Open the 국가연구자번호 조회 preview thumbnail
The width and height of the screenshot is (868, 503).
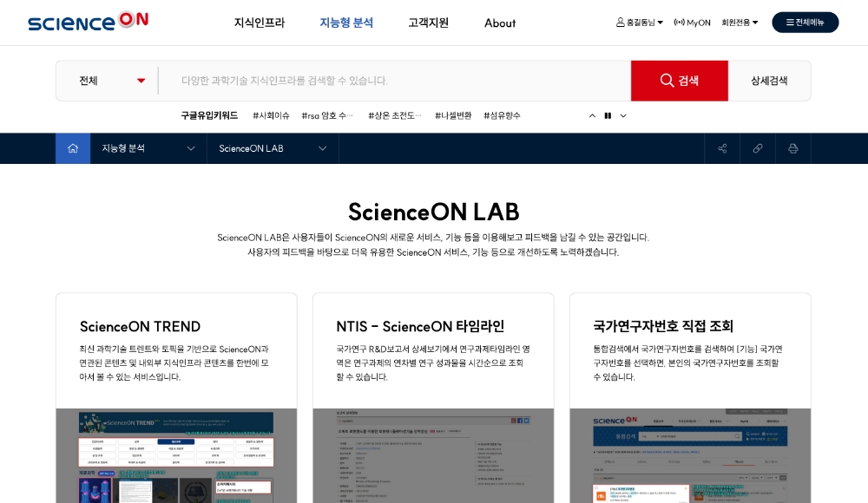click(690, 456)
